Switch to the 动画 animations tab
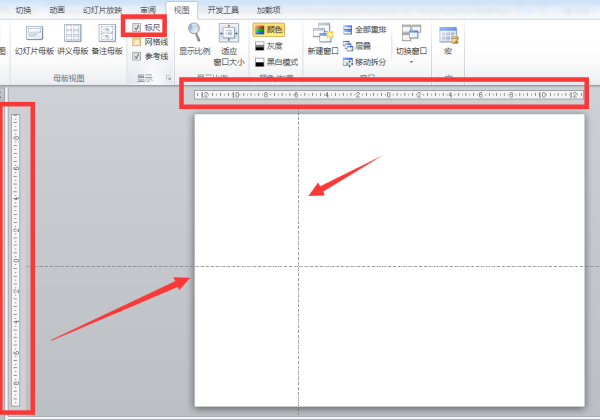This screenshot has width=600, height=420. (57, 10)
